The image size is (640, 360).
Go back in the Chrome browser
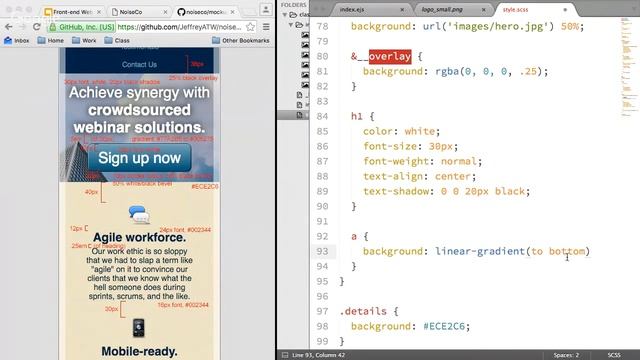[9, 27]
